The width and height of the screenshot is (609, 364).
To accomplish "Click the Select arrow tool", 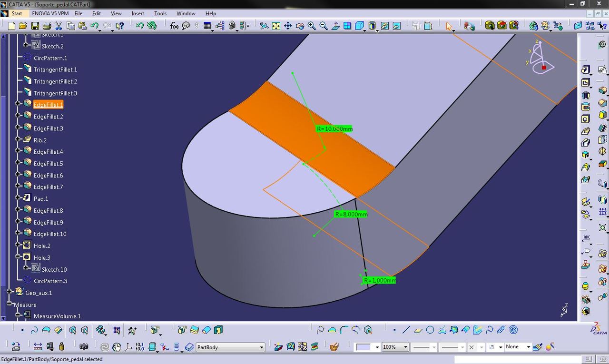I will click(449, 26).
